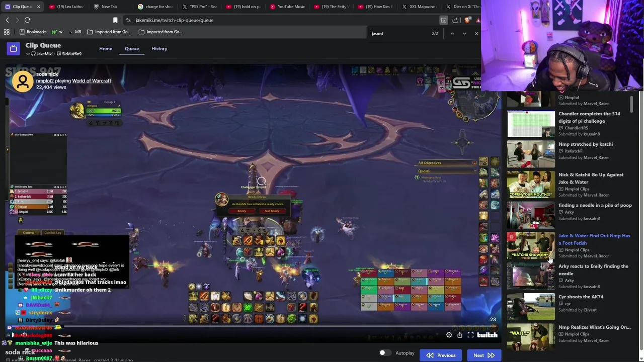Image resolution: width=644 pixels, height=362 pixels.
Task: Select the Queue tab
Action: click(132, 49)
